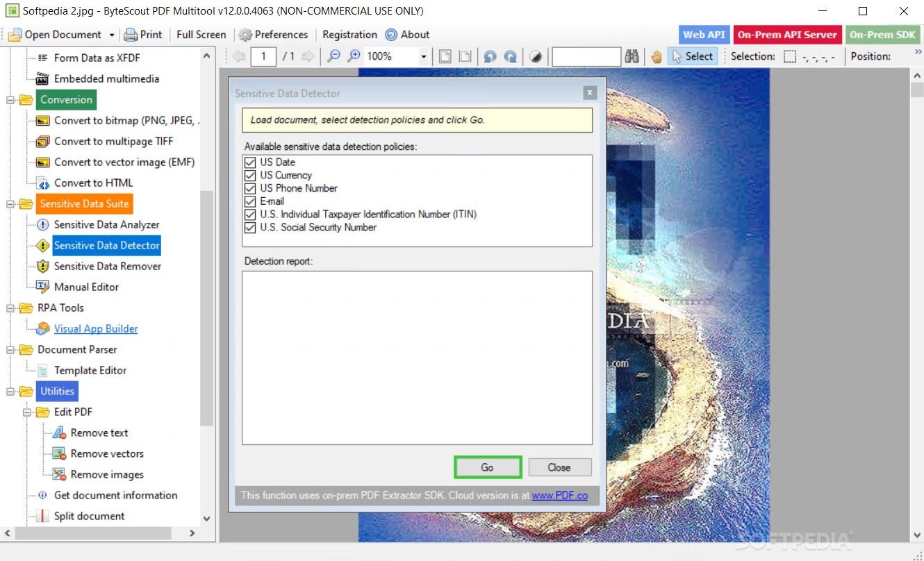The width and height of the screenshot is (924, 561).
Task: Click the Manual Editor icon
Action: point(43,287)
